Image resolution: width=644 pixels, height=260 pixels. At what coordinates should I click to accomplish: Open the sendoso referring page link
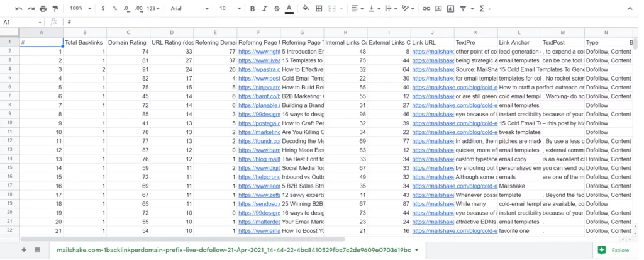tap(259, 204)
